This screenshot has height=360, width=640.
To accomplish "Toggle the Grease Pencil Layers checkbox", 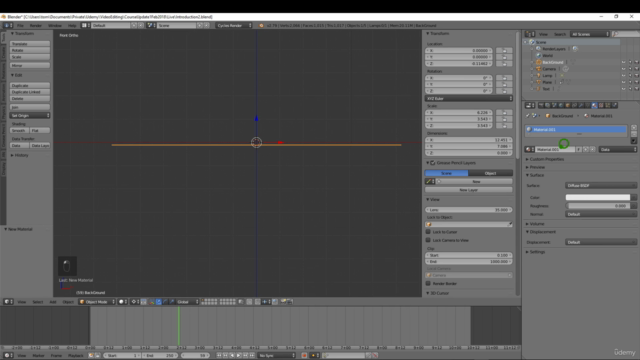I will [x=433, y=163].
